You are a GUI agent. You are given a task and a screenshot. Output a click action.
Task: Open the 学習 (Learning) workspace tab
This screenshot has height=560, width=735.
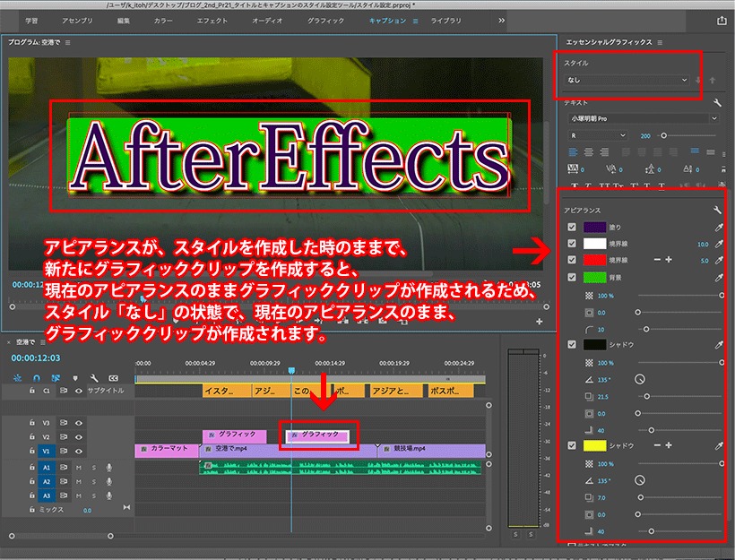[31, 21]
